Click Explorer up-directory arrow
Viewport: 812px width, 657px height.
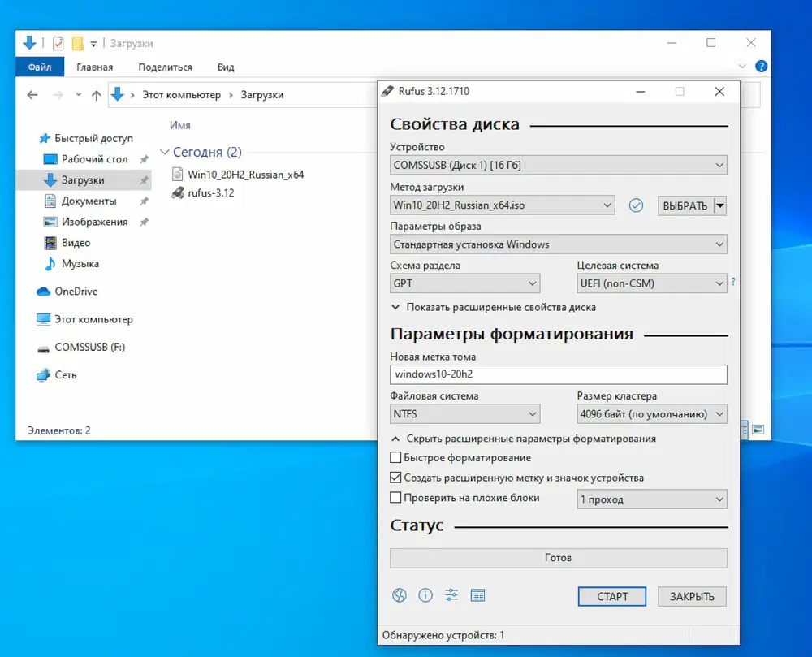[x=97, y=95]
